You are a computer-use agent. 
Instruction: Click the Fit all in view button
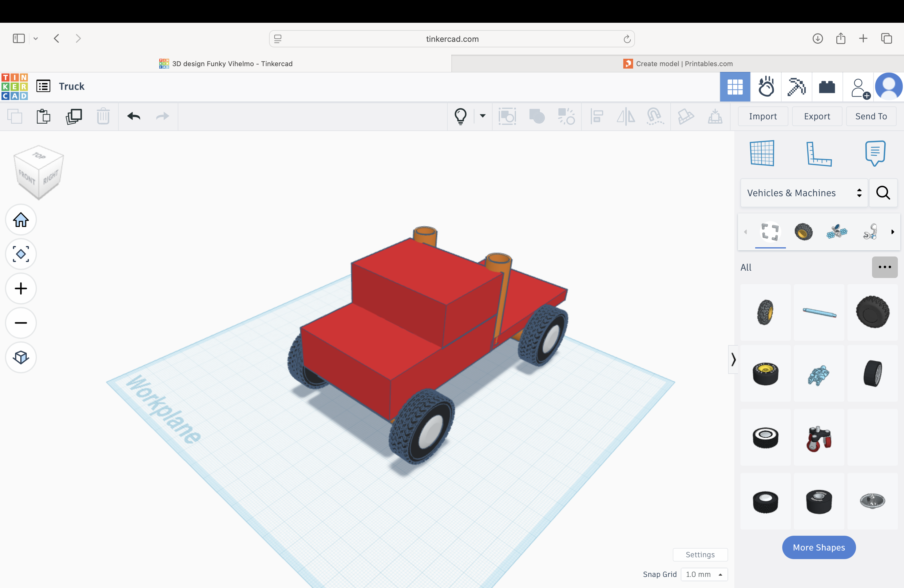21,254
